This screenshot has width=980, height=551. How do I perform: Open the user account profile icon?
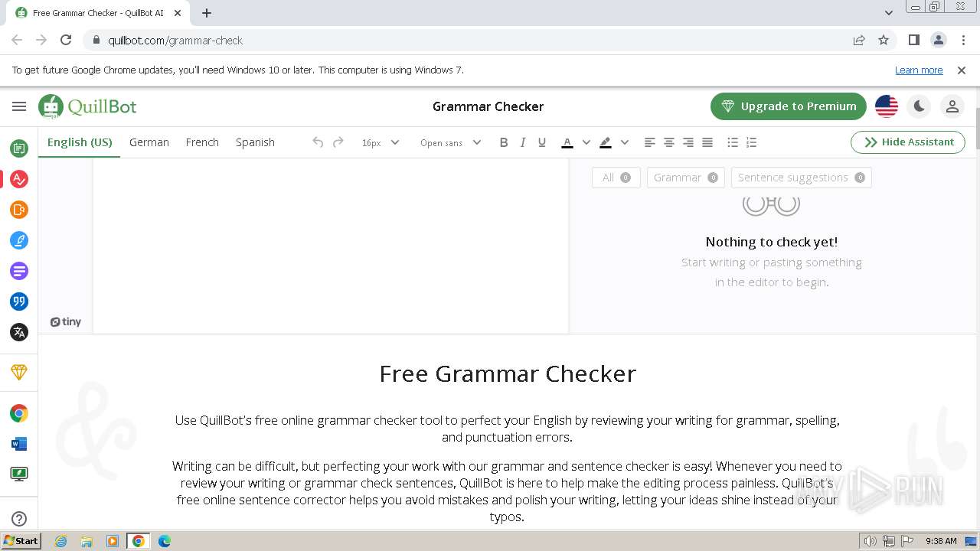point(952,106)
